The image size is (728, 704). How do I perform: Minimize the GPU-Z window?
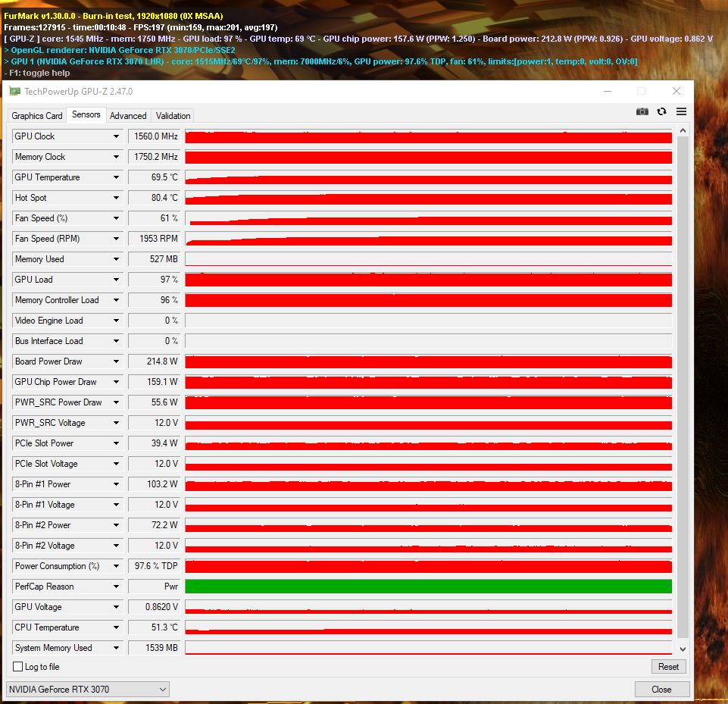(x=608, y=91)
